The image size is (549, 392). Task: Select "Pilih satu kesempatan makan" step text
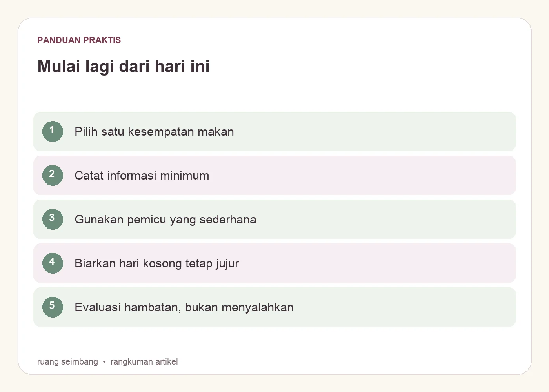(x=154, y=132)
